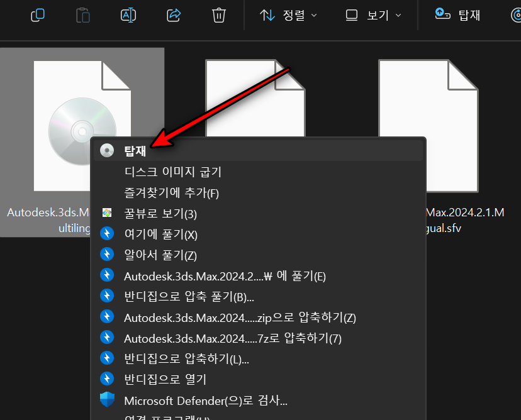This screenshot has height=420, width=521.
Task: Select the blank file thumbnail in the middle
Action: (255, 98)
